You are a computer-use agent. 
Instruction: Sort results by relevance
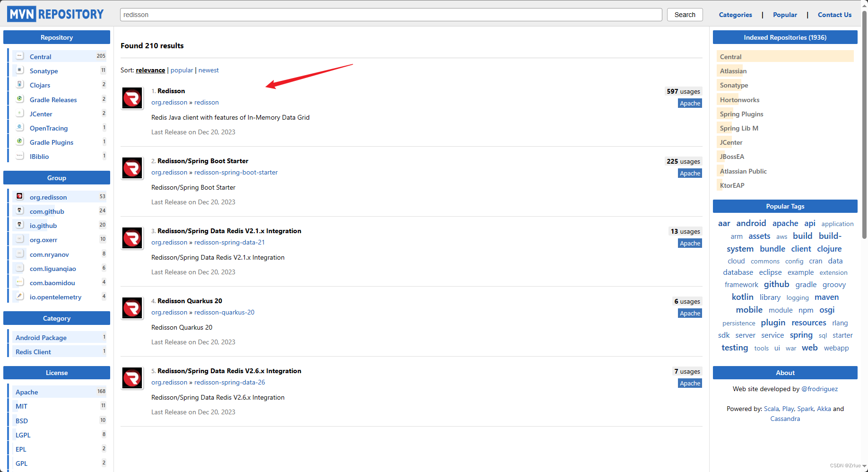(150, 70)
